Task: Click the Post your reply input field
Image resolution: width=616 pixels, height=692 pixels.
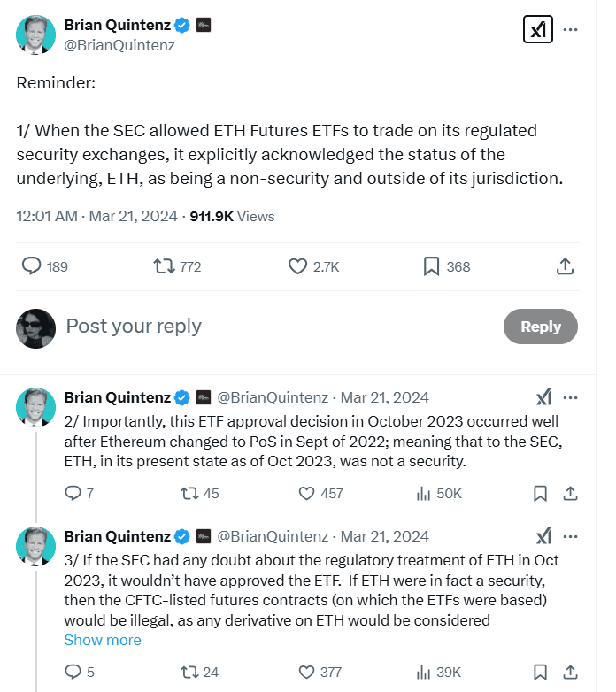Action: (x=266, y=326)
